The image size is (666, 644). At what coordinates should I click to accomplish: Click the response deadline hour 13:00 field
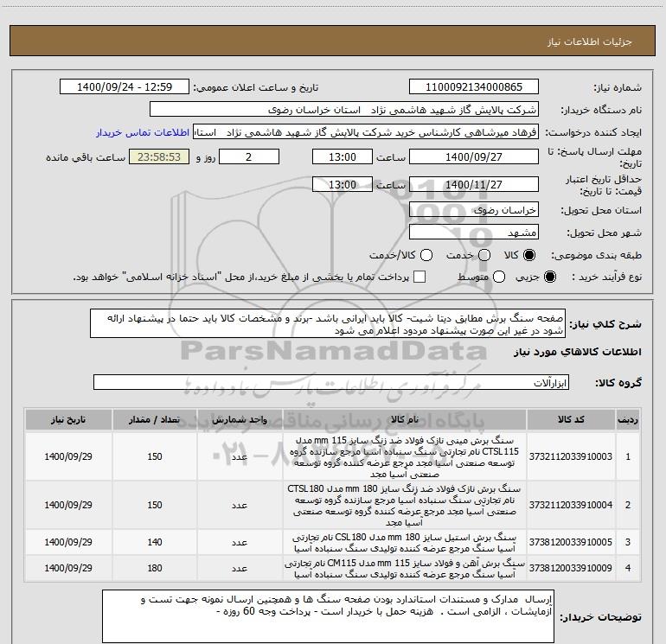(343, 156)
